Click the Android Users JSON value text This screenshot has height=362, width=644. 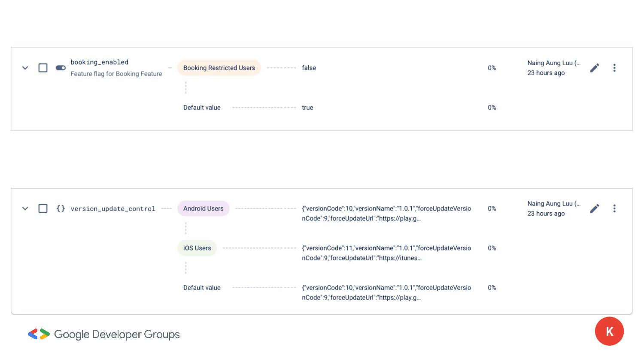[x=386, y=213]
